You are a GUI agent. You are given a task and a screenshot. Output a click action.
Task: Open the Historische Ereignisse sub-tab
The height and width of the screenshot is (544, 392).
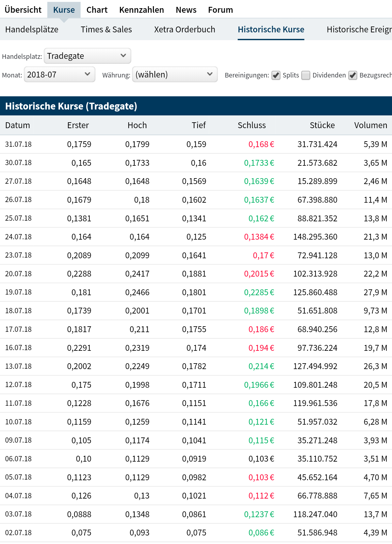click(359, 29)
